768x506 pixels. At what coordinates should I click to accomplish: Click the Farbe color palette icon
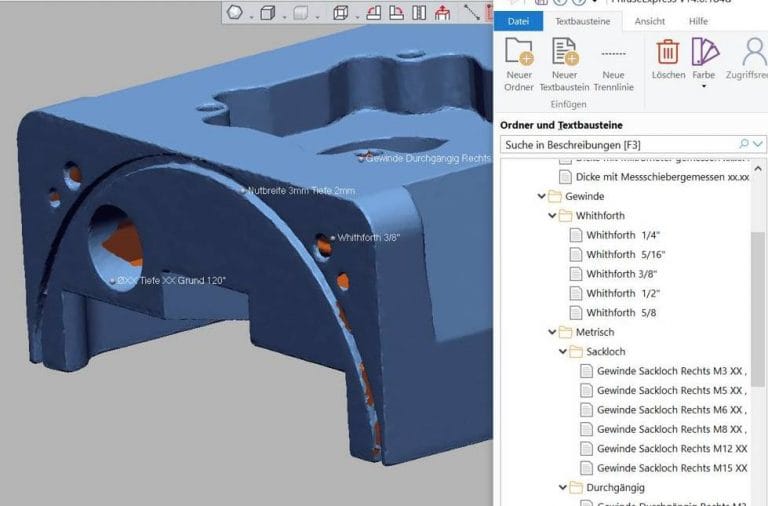(704, 52)
